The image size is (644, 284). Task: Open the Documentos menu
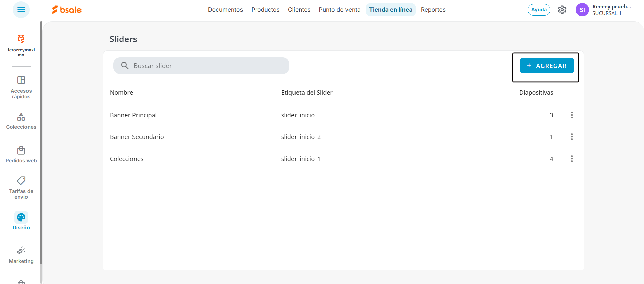(x=225, y=10)
